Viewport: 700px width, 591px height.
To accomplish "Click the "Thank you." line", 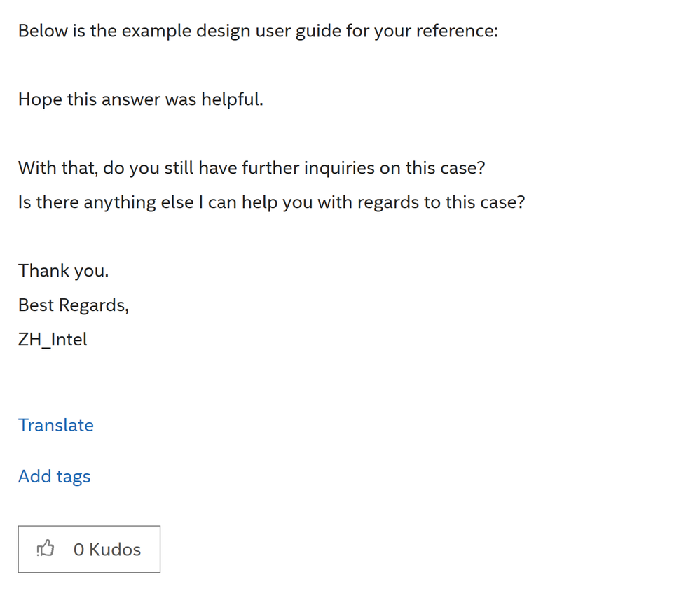I will click(63, 271).
